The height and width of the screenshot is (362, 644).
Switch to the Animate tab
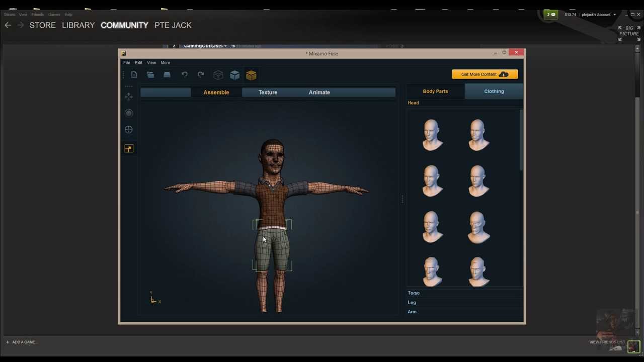(319, 93)
